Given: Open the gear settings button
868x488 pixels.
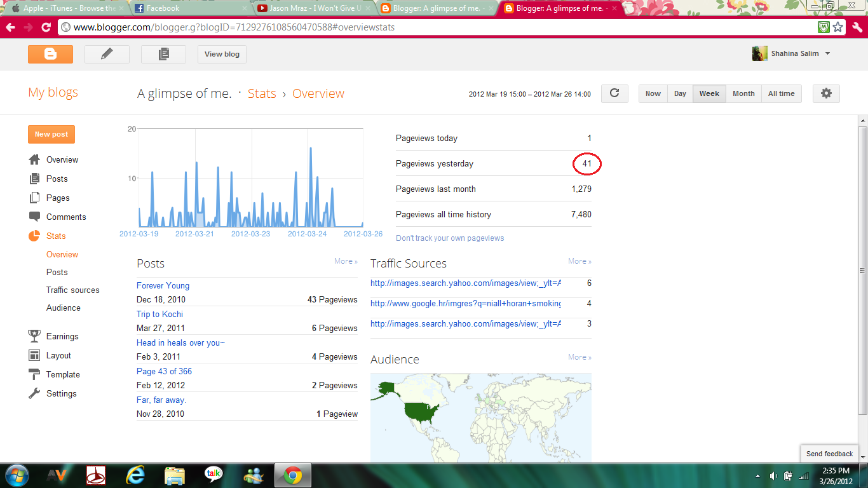Looking at the screenshot, I should (826, 93).
